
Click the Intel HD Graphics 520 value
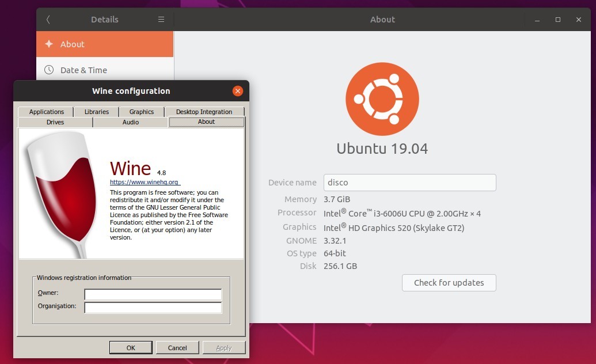(x=394, y=227)
